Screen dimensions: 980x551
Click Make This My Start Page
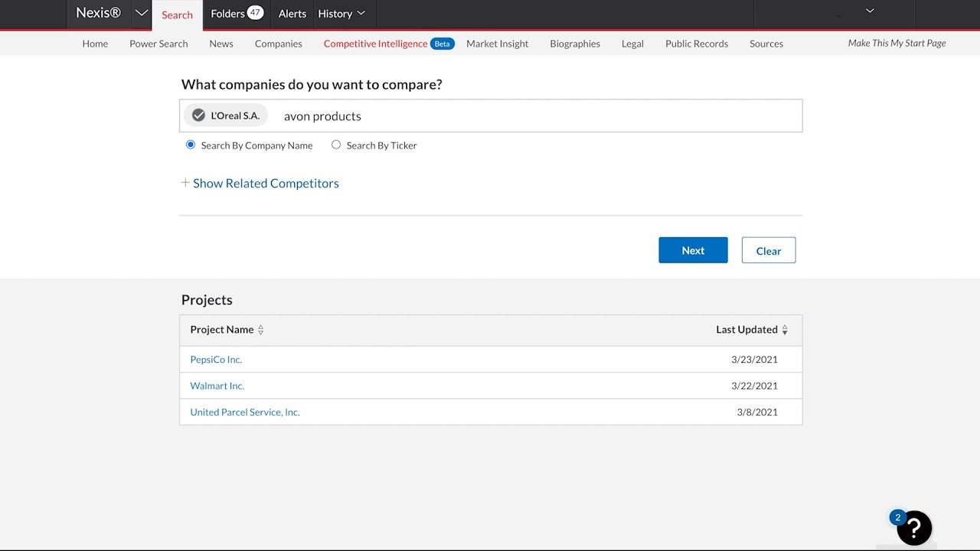(x=897, y=43)
